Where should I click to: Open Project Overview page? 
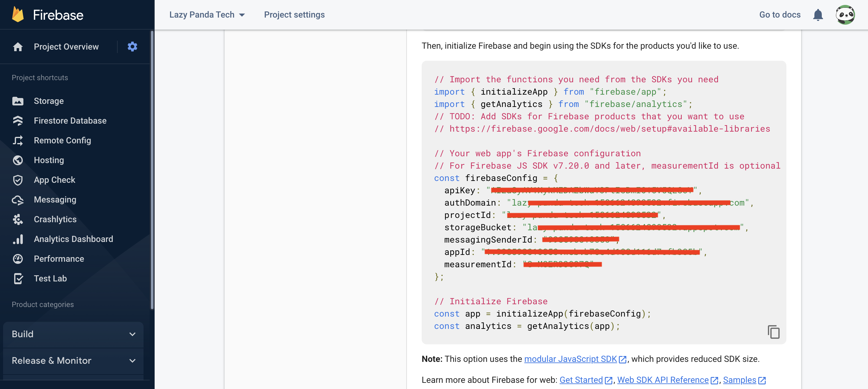click(x=66, y=47)
